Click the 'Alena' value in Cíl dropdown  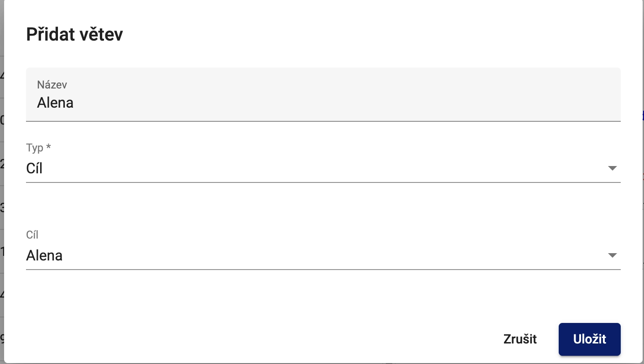(45, 255)
